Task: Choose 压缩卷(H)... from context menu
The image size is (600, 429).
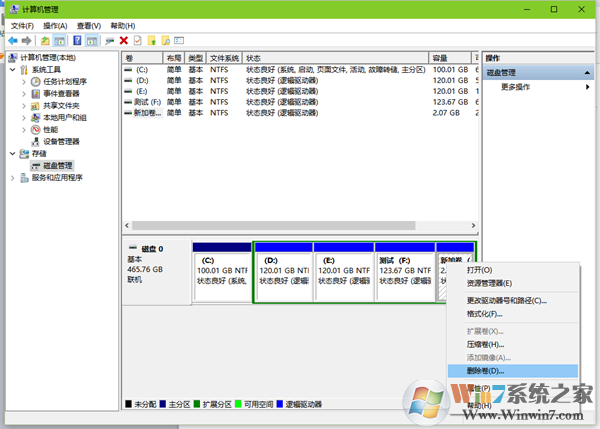Action: (487, 344)
